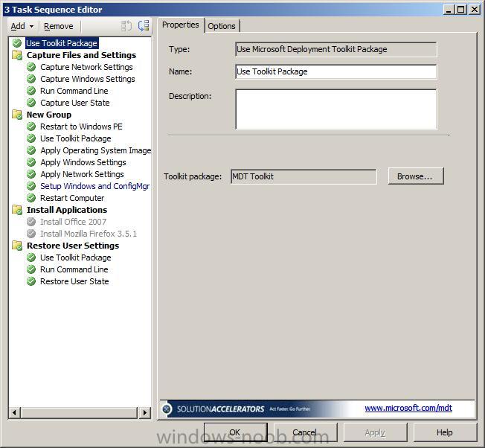Click the move step up icon
The image size is (485, 448).
click(126, 26)
